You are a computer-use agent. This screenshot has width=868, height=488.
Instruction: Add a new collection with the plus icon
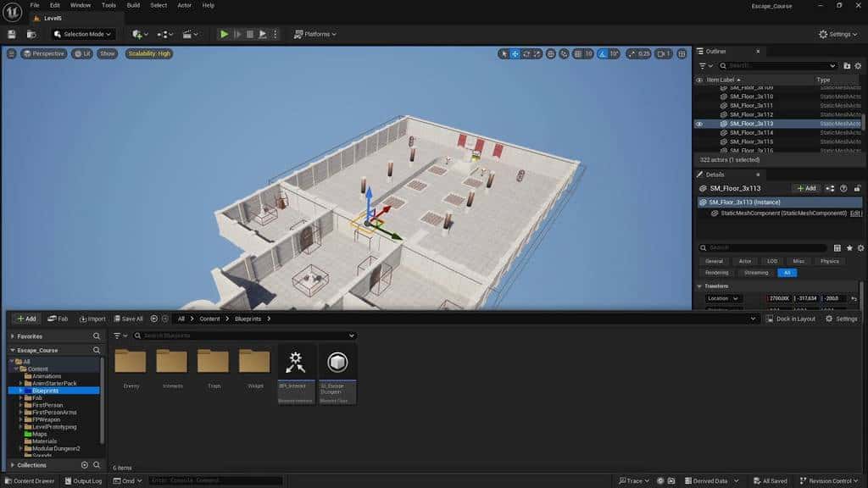pyautogui.click(x=85, y=465)
